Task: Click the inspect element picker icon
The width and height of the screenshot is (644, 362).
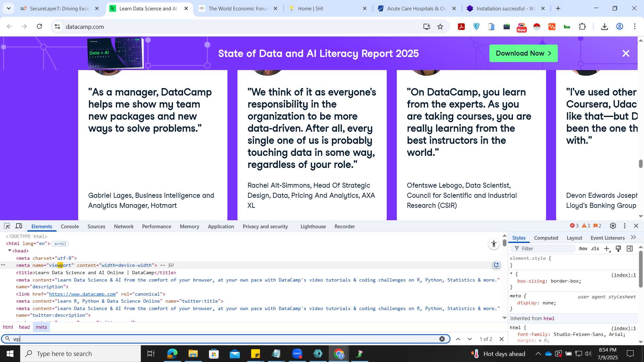Action: tap(7, 226)
